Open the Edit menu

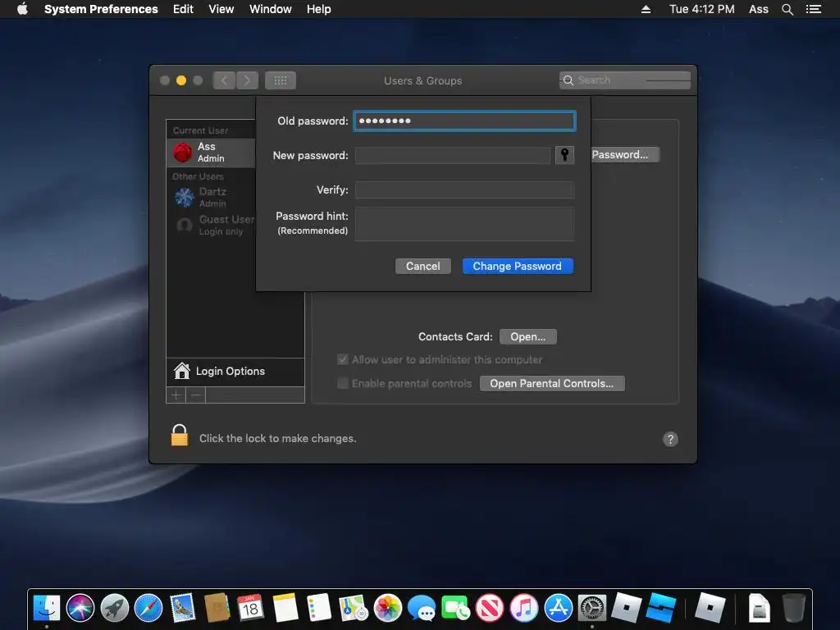pyautogui.click(x=183, y=9)
